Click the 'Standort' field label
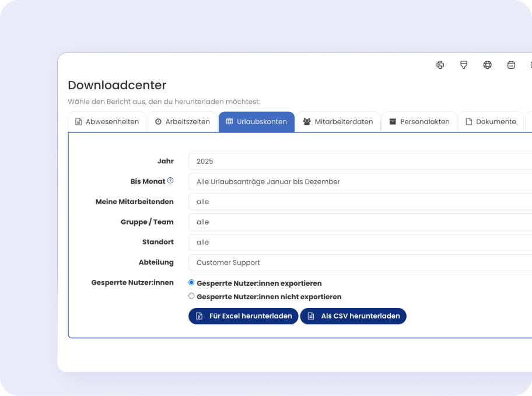The width and height of the screenshot is (532, 396). coord(158,242)
